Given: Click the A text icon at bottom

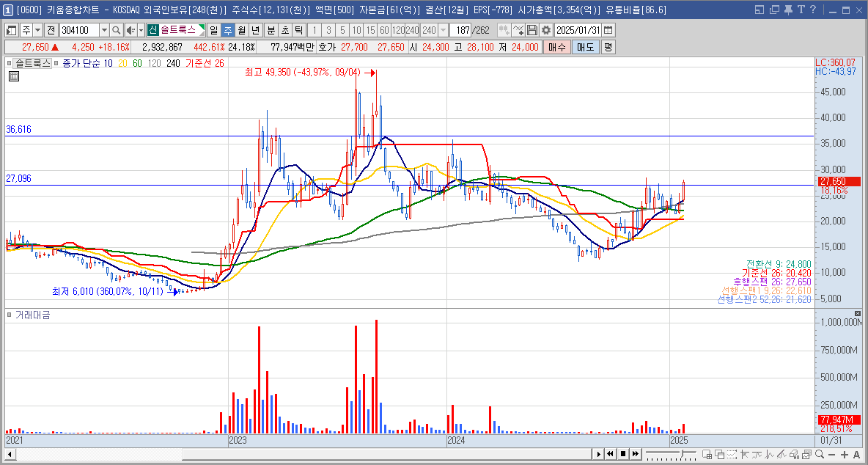Looking at the screenshot, I should click(857, 455).
